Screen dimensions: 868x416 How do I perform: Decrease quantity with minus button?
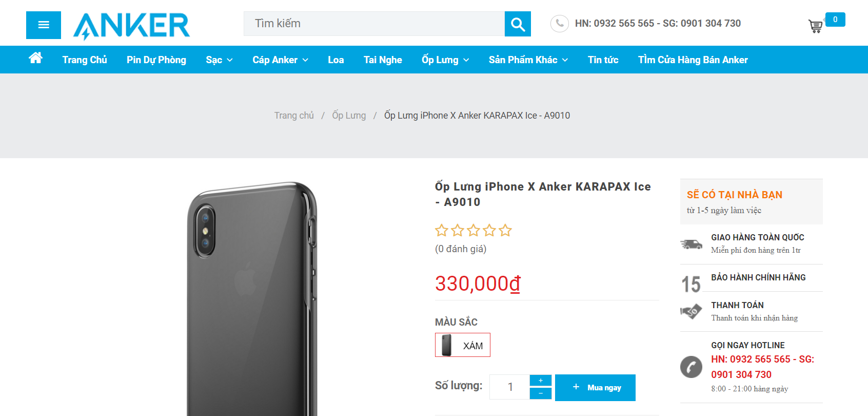pyautogui.click(x=541, y=393)
